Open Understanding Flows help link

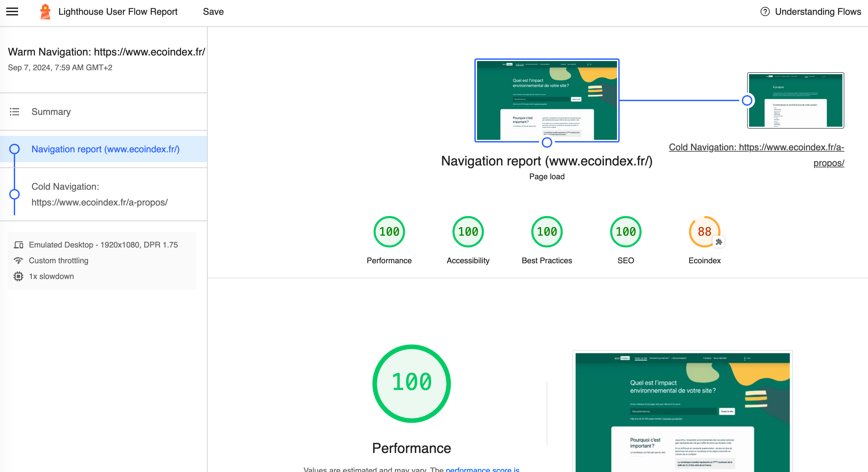point(811,12)
